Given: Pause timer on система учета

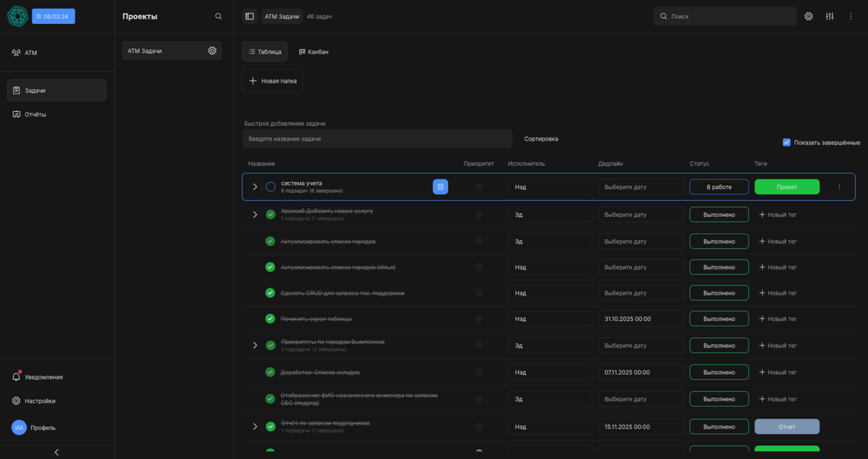Looking at the screenshot, I should tap(440, 187).
